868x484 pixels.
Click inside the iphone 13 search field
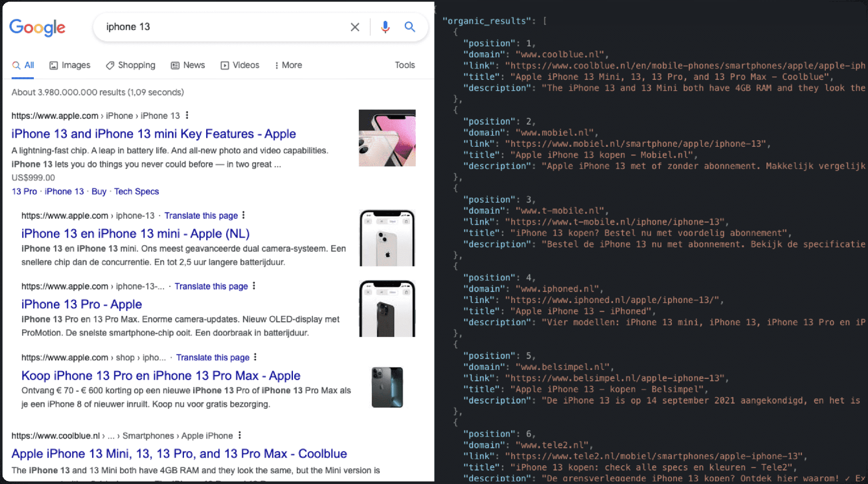[x=217, y=27]
